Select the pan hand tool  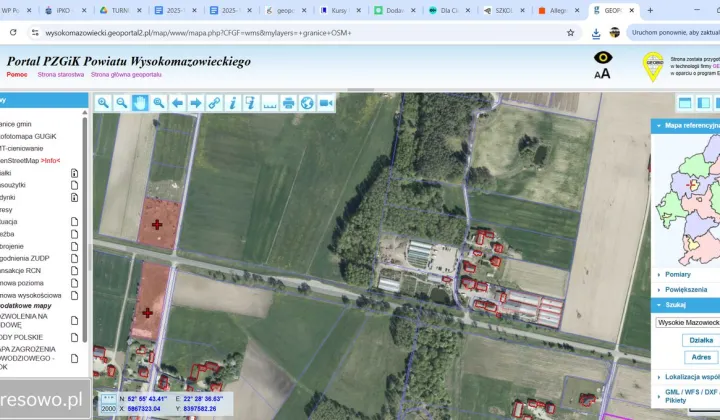point(140,103)
